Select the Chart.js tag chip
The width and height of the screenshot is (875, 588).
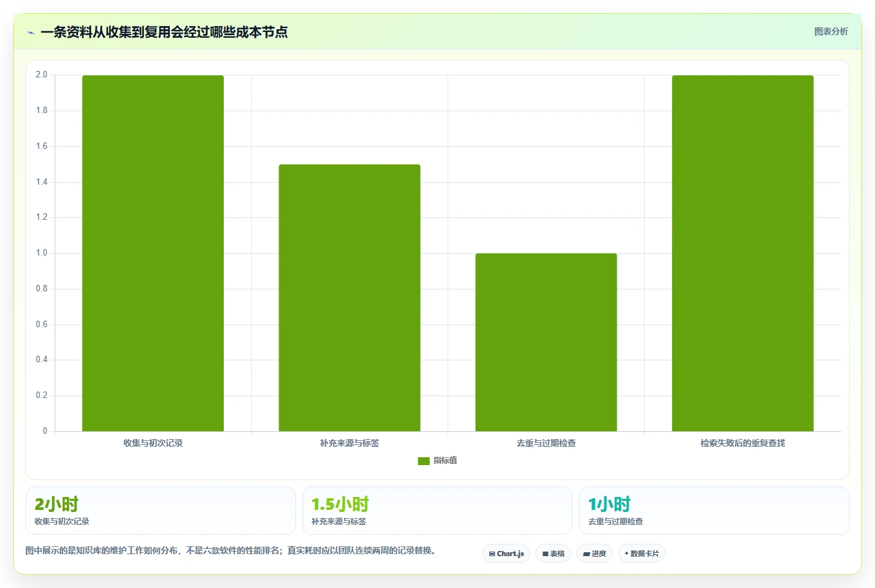pos(506,554)
